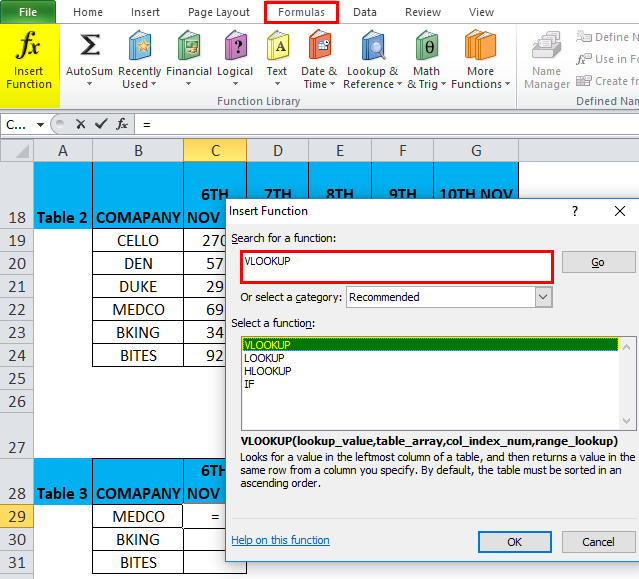Cancel the formula bar entry (X)
This screenshot has width=639, height=579.
tap(81, 124)
